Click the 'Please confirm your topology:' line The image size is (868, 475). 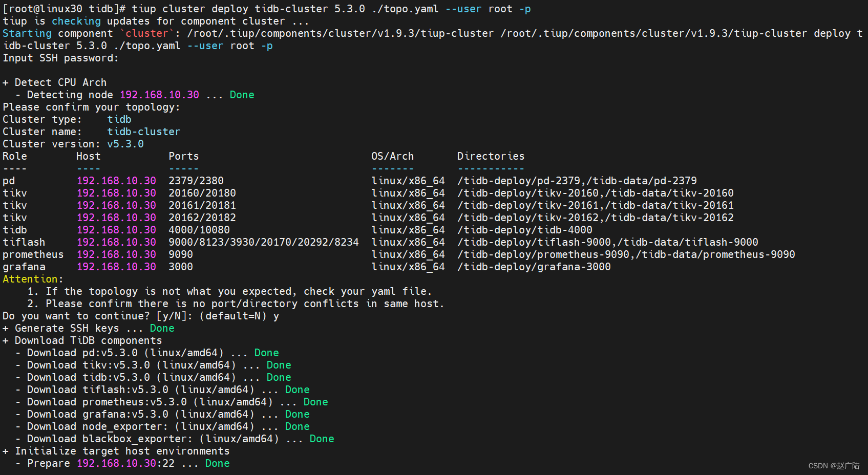click(91, 107)
